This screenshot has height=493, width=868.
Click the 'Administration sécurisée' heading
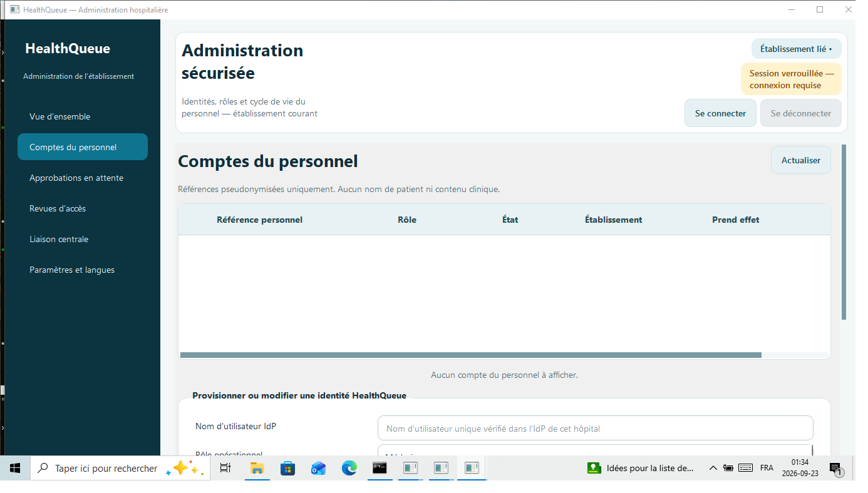(x=242, y=62)
